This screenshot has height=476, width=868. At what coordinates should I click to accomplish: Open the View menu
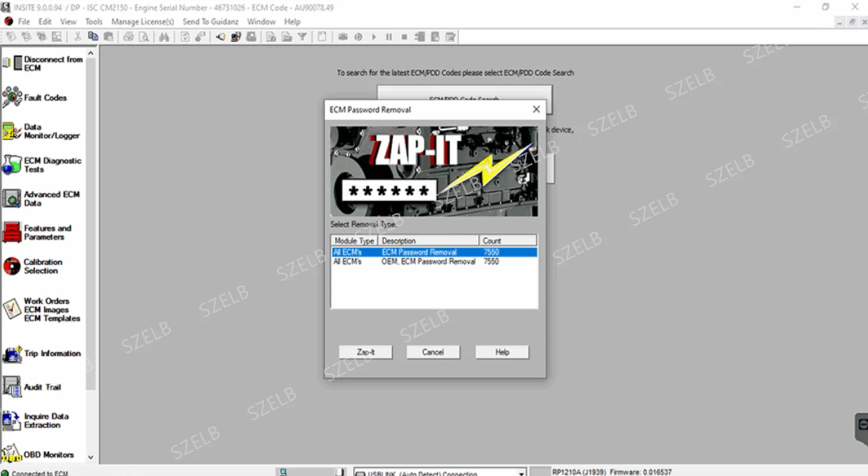(x=68, y=21)
